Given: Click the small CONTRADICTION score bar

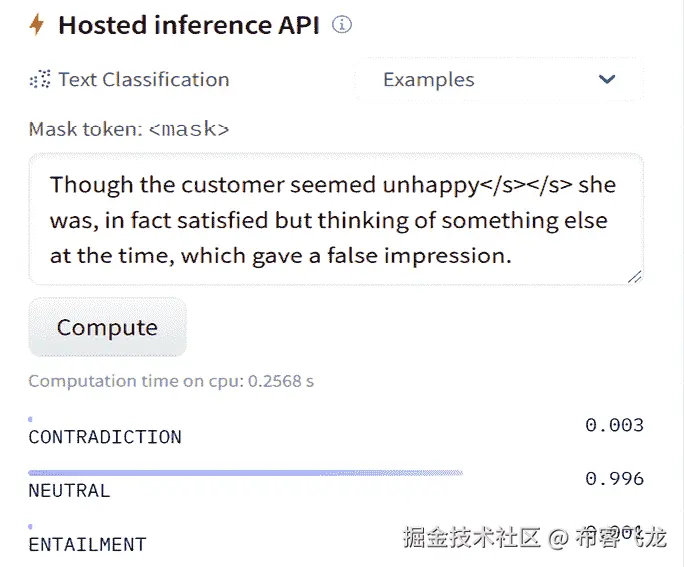Looking at the screenshot, I should tap(31, 418).
